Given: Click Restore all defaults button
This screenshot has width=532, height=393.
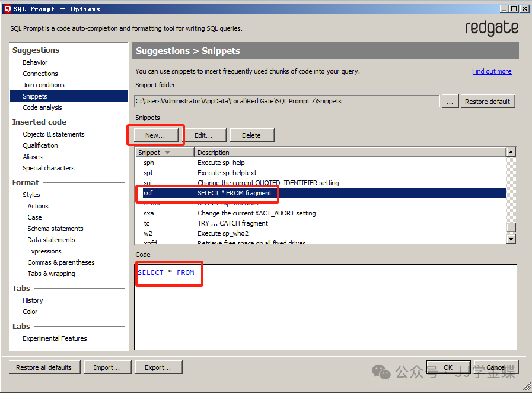Looking at the screenshot, I should click(x=44, y=367).
